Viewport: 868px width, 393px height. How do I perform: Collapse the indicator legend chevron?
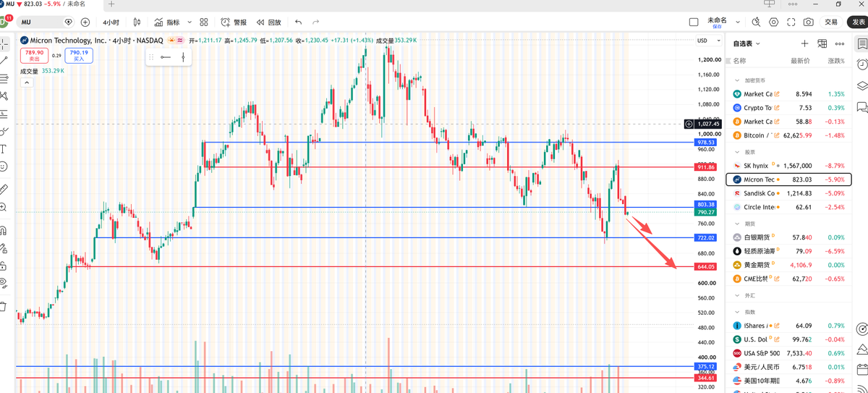click(26, 83)
